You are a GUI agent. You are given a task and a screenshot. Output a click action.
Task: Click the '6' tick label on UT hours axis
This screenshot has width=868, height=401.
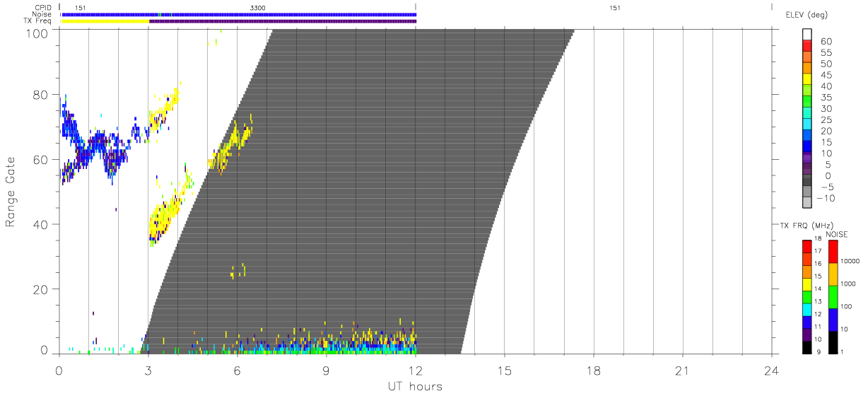(237, 371)
